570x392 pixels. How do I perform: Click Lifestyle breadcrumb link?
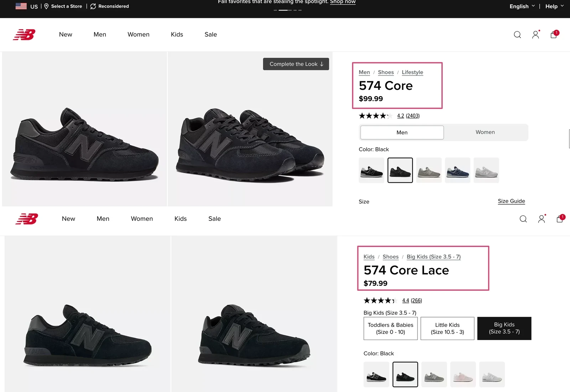pos(413,72)
